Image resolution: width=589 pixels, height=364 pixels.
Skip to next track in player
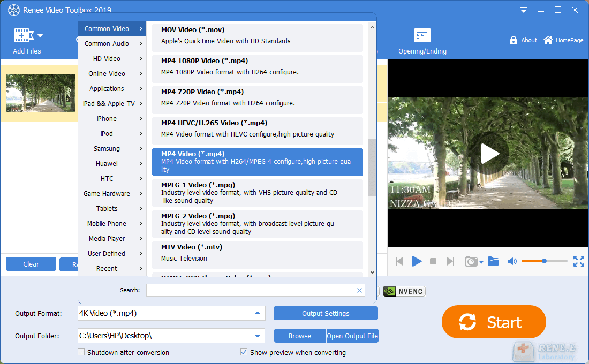click(450, 261)
